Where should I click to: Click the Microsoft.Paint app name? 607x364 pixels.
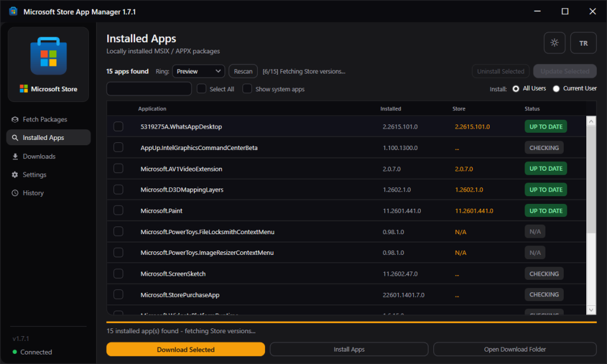[161, 210]
